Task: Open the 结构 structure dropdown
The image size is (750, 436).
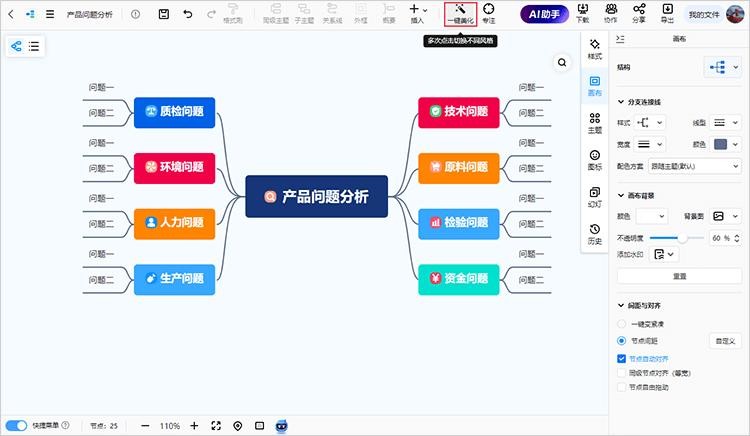Action: point(722,67)
